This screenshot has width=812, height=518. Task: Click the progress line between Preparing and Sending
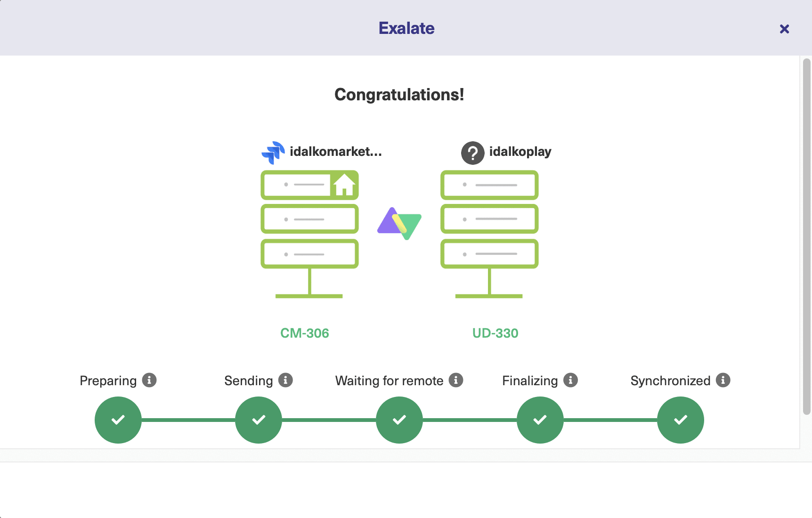(x=188, y=420)
